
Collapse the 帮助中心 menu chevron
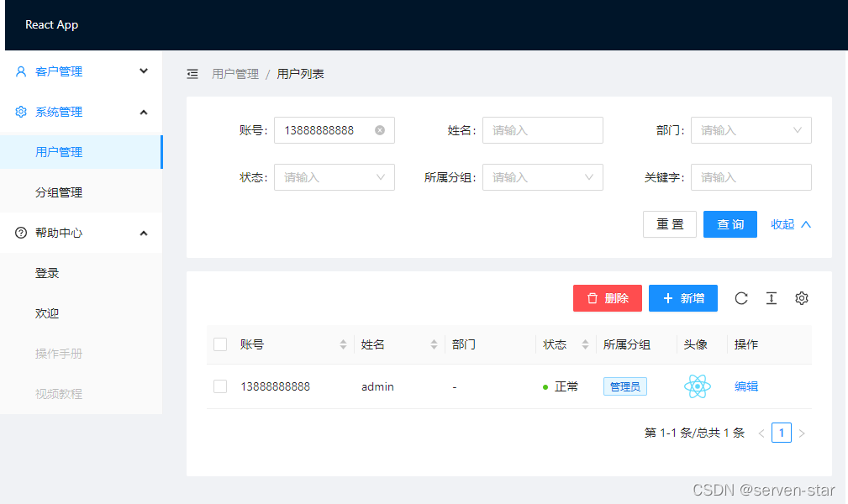(144, 233)
